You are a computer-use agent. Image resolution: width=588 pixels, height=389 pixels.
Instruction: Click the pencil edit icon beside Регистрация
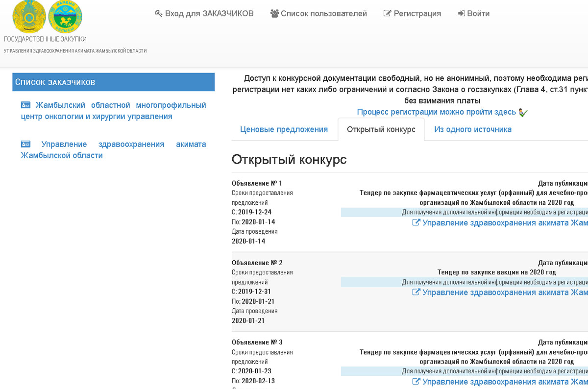click(387, 14)
